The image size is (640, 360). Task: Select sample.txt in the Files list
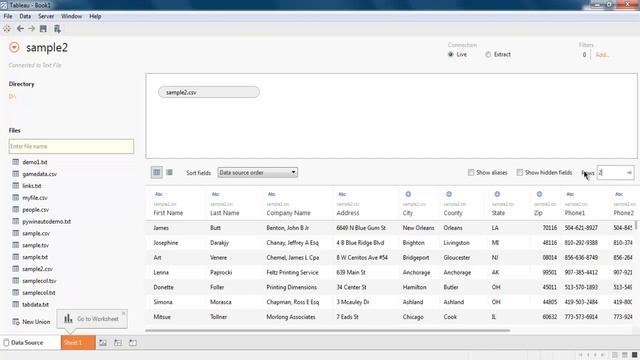click(x=35, y=257)
